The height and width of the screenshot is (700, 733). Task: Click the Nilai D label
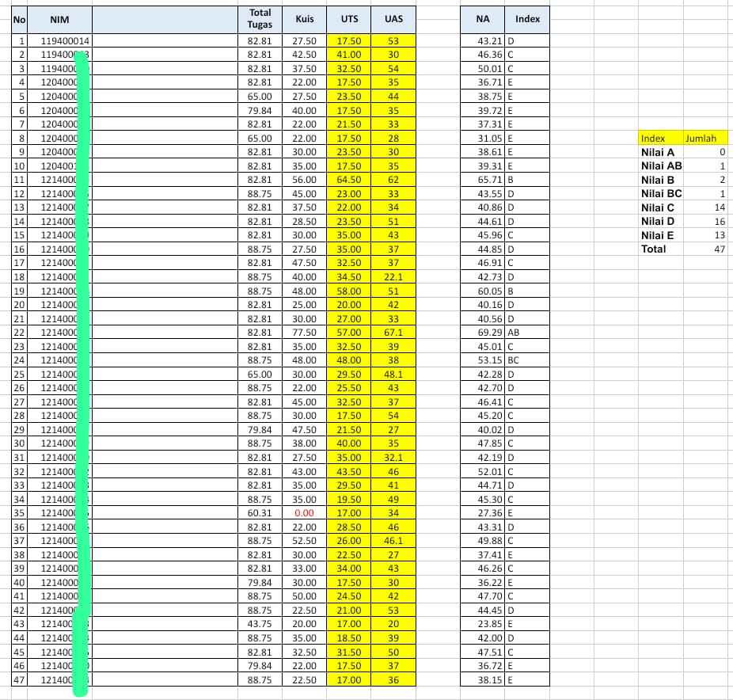click(657, 221)
